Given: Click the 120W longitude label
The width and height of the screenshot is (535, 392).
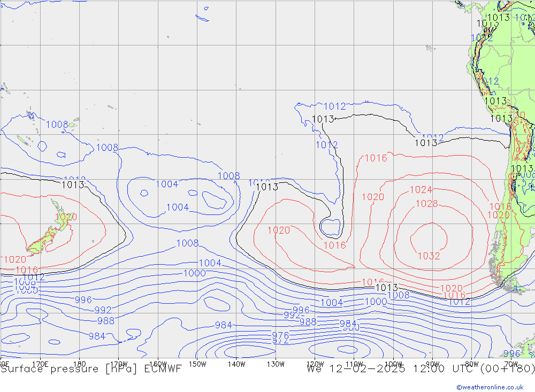Looking at the screenshot, I should click(x=315, y=364).
